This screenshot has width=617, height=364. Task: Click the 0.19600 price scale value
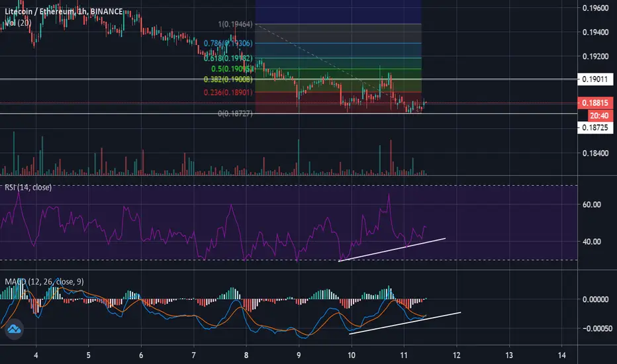[595, 8]
